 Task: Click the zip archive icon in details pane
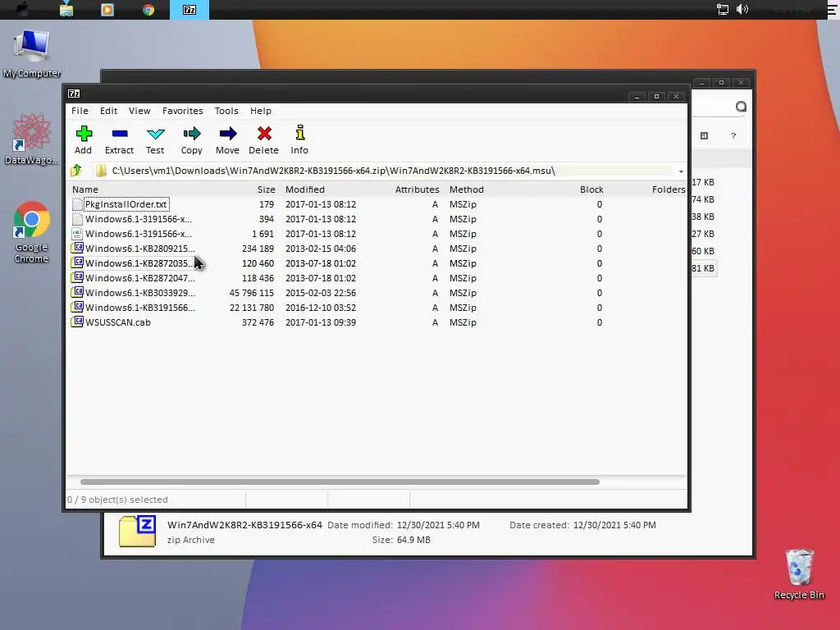click(137, 531)
